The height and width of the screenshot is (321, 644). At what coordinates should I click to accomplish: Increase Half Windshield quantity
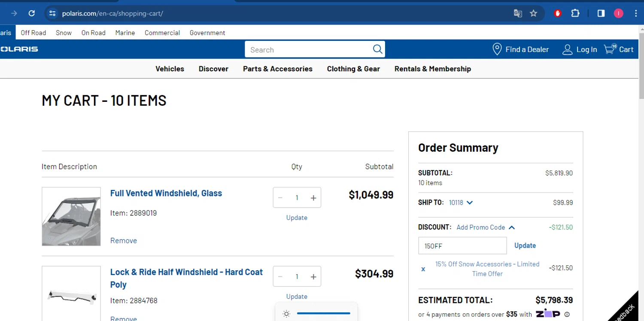313,277
